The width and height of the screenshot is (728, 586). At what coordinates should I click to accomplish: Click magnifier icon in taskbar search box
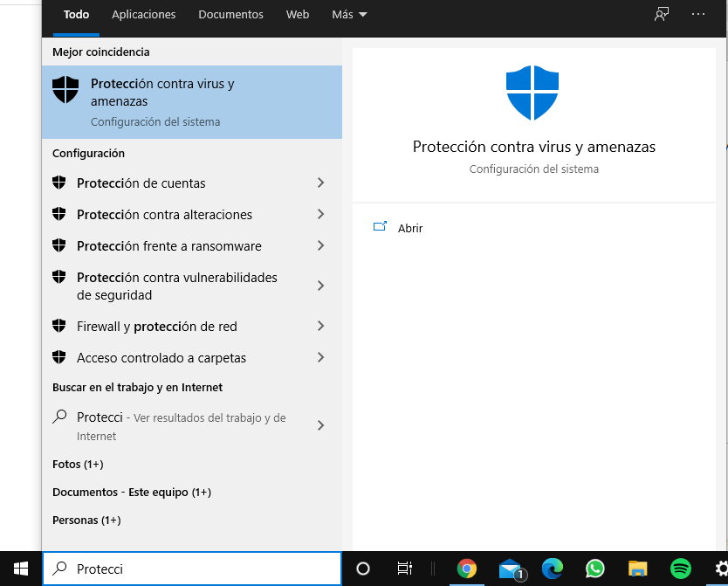pos(60,569)
